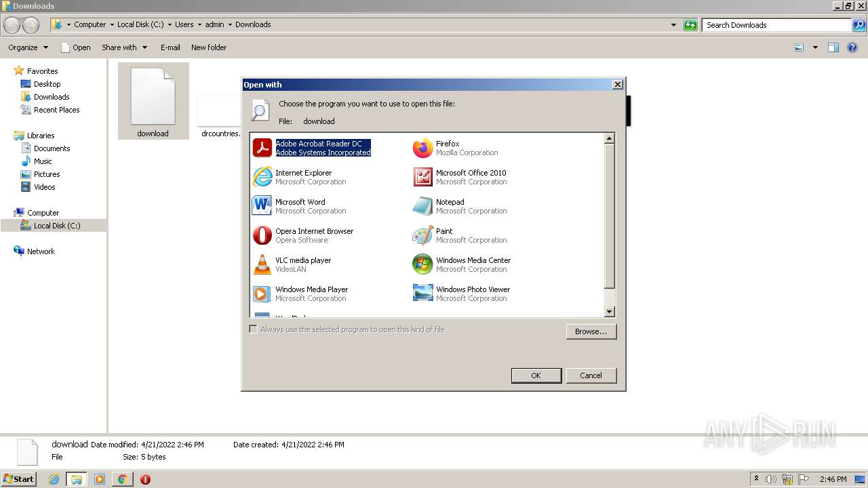
Task: Click the search magnifier icon
Action: click(x=859, y=25)
